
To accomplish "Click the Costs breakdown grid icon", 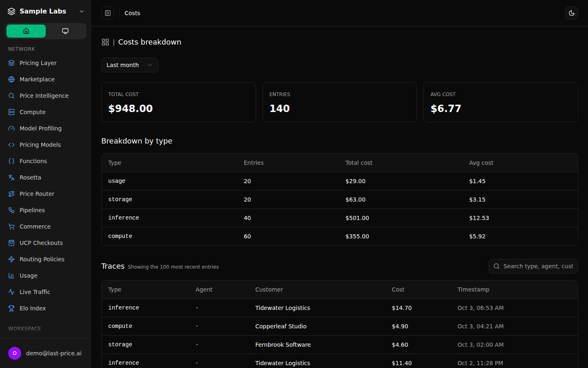I will coord(105,42).
